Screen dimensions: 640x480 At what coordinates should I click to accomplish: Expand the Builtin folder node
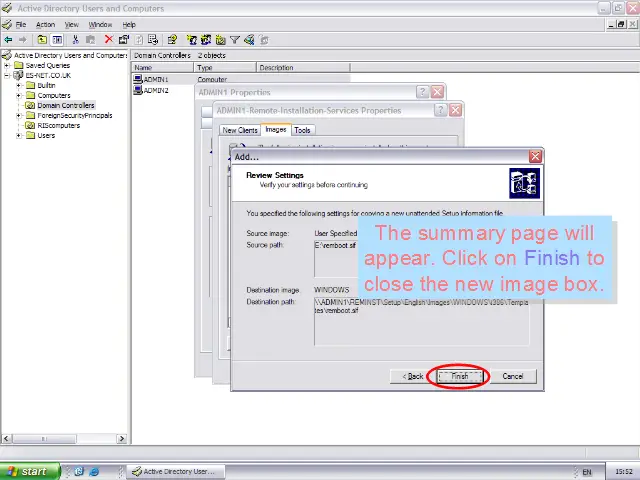pos(18,85)
